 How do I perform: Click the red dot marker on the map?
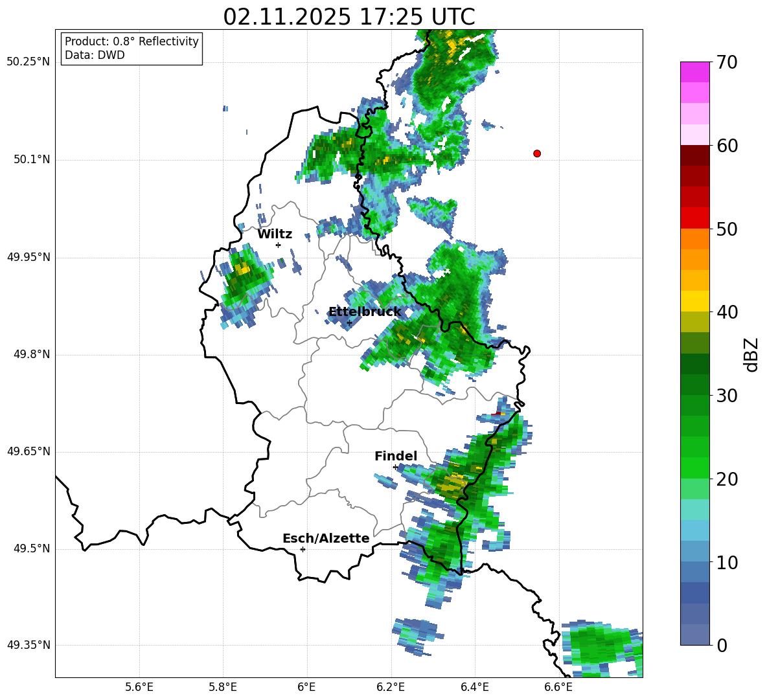[x=537, y=153]
